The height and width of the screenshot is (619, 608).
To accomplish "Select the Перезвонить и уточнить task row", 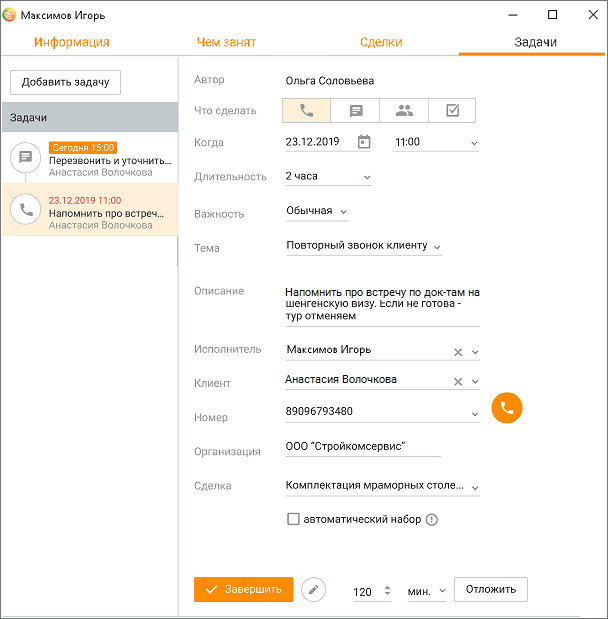I will point(90,158).
